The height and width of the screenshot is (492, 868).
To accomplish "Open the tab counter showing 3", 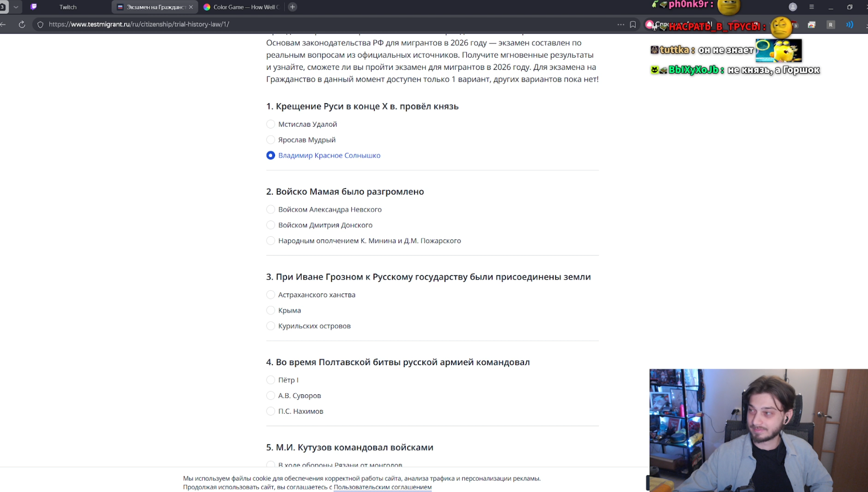I will [3, 7].
